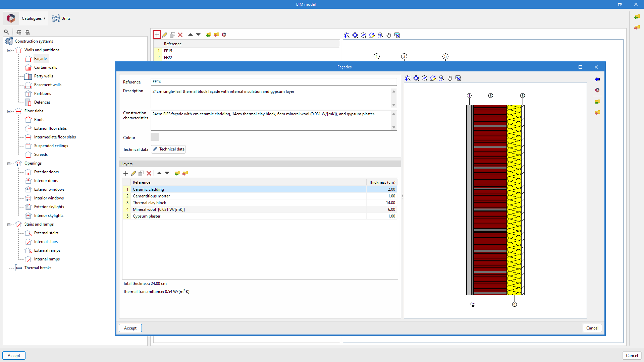
Task: Import layers from folder with green arrow
Action: coord(177,173)
